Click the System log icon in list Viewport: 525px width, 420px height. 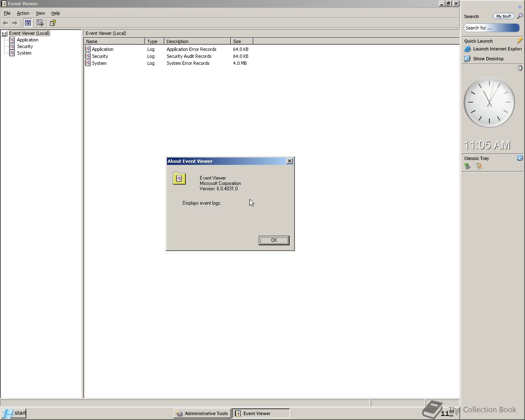pyautogui.click(x=87, y=63)
